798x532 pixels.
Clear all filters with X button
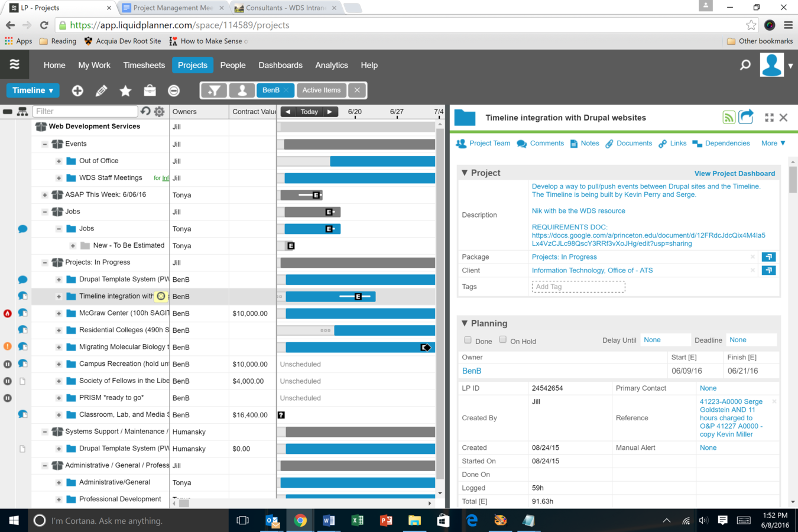click(357, 90)
